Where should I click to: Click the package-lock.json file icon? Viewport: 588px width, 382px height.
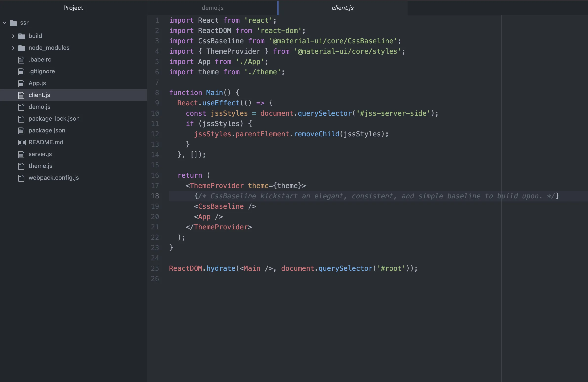pos(21,119)
